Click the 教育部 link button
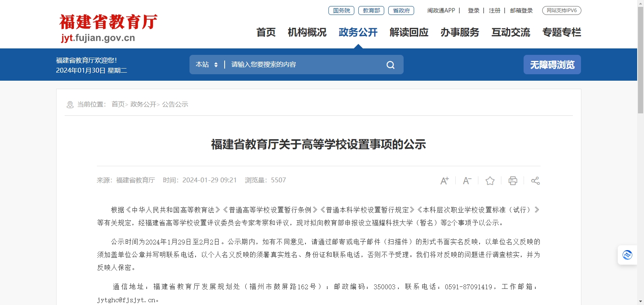 pyautogui.click(x=371, y=10)
